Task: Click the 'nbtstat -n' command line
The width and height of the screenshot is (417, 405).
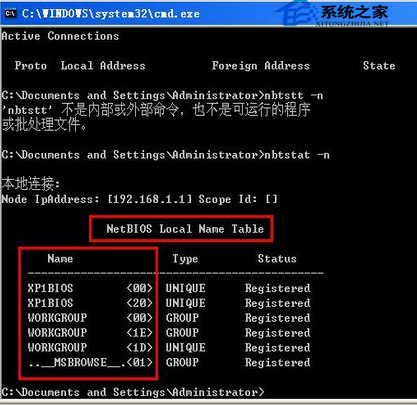Action: pos(165,155)
